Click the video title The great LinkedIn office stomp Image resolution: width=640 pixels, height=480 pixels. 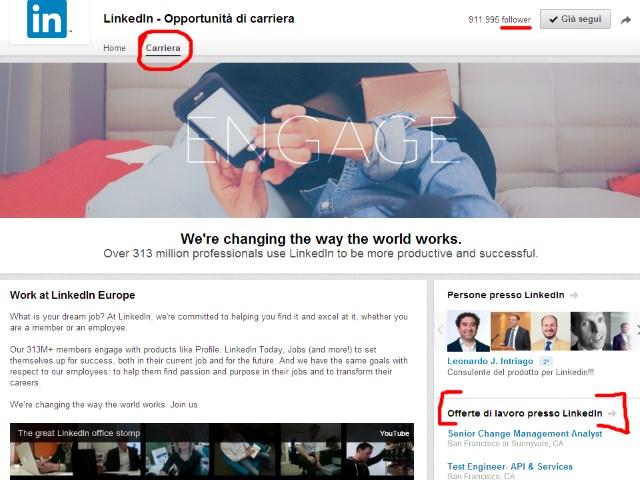point(79,433)
